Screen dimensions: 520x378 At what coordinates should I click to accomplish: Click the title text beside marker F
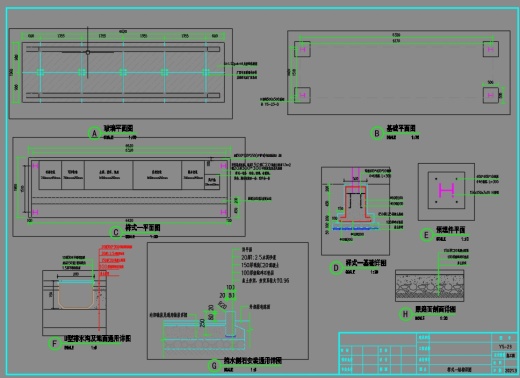pyautogui.click(x=97, y=339)
